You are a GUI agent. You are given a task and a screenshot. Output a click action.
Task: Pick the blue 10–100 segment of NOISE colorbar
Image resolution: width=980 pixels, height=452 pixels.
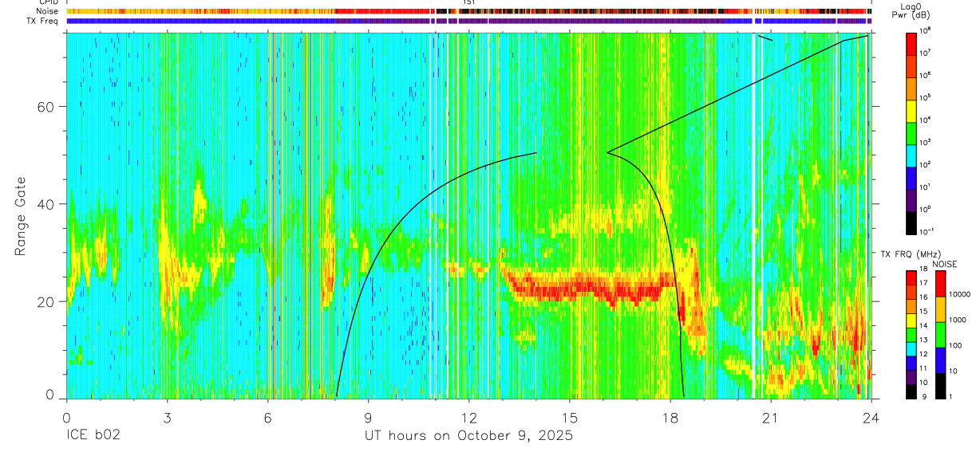pyautogui.click(x=942, y=360)
